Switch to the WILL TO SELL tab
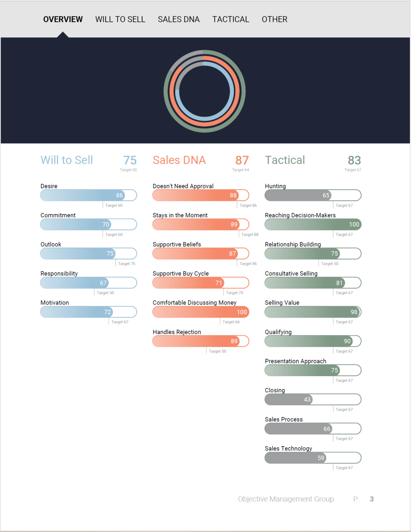The height and width of the screenshot is (532, 411). pyautogui.click(x=120, y=20)
